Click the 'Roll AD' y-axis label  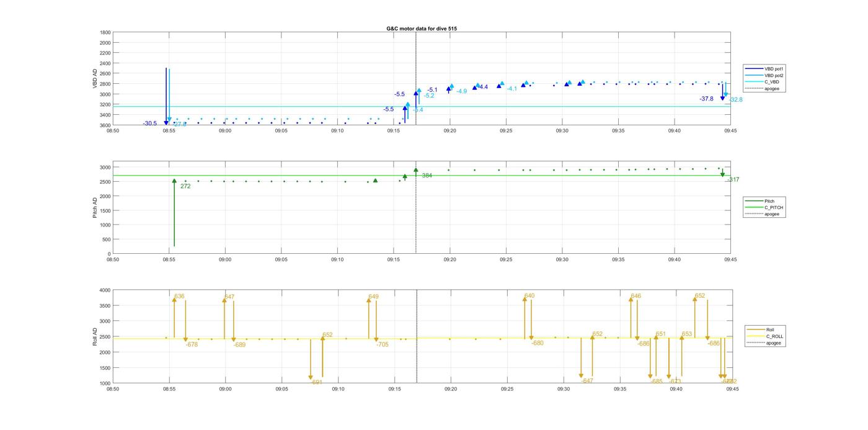95,336
